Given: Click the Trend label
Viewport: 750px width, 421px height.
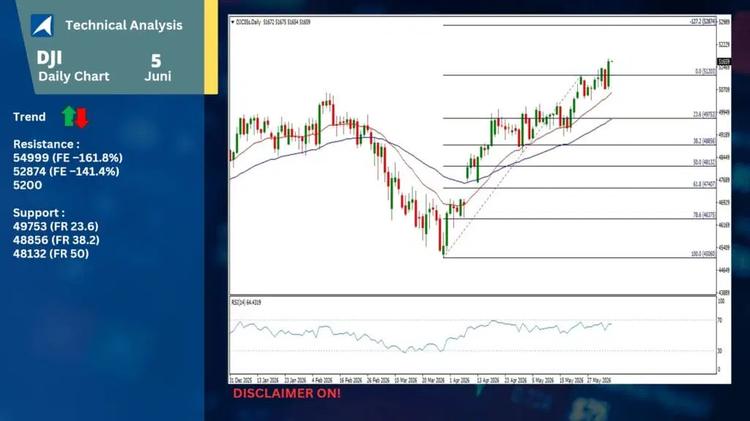Looking at the screenshot, I should click(30, 117).
